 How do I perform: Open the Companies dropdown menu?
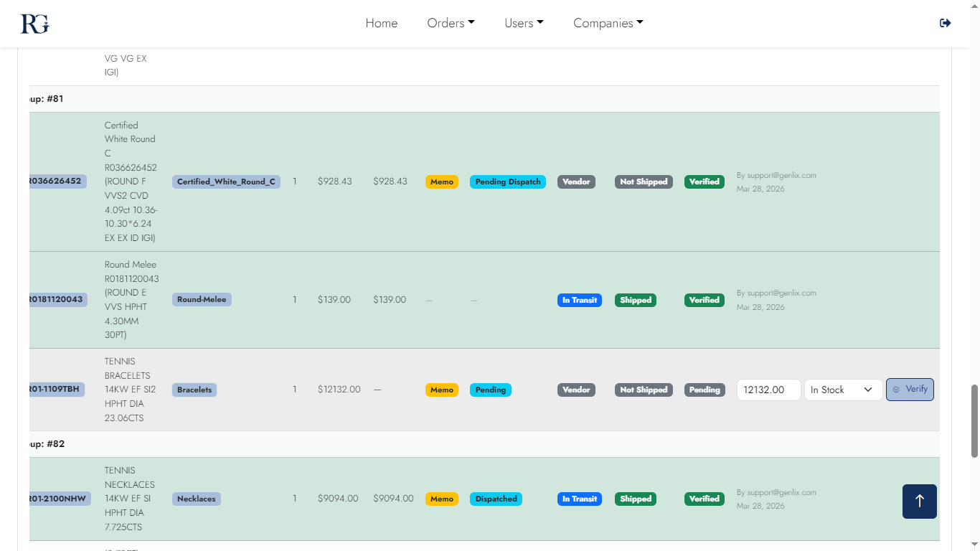(x=608, y=23)
